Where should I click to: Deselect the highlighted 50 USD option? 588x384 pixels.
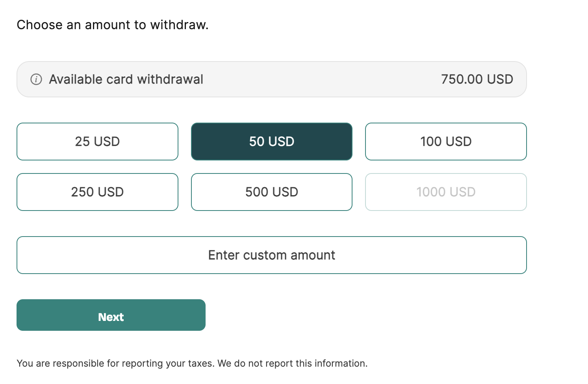pyautogui.click(x=271, y=142)
